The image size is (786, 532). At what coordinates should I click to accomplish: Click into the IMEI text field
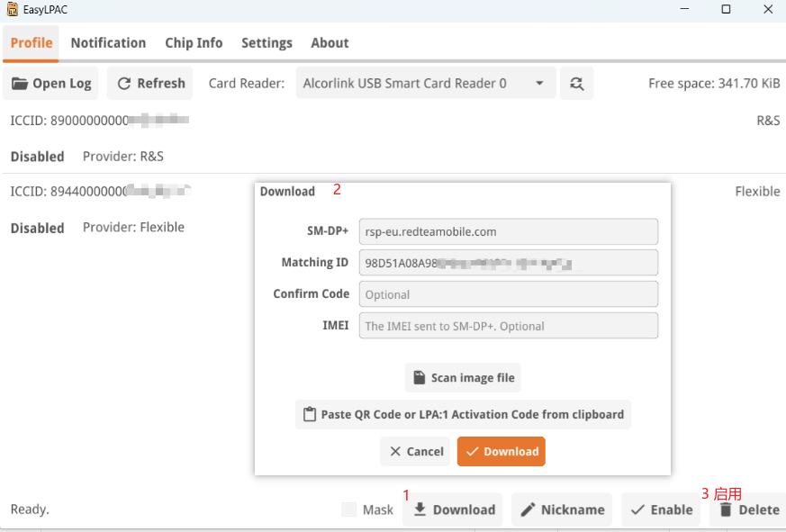(x=509, y=326)
